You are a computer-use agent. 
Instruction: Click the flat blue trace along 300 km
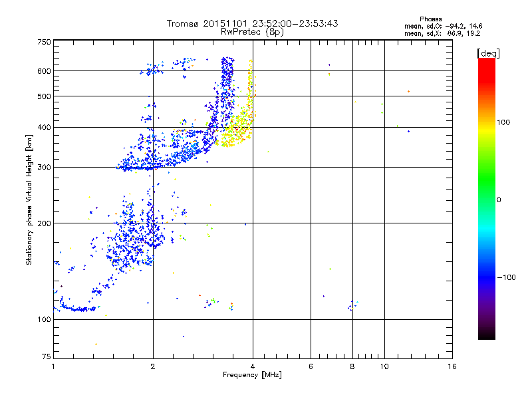tap(139, 168)
